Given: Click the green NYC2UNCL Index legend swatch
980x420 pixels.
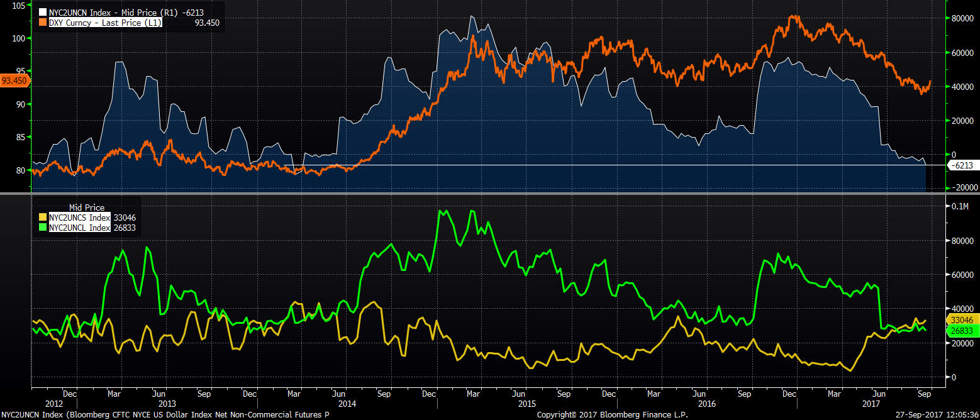Looking at the screenshot, I should [x=43, y=228].
